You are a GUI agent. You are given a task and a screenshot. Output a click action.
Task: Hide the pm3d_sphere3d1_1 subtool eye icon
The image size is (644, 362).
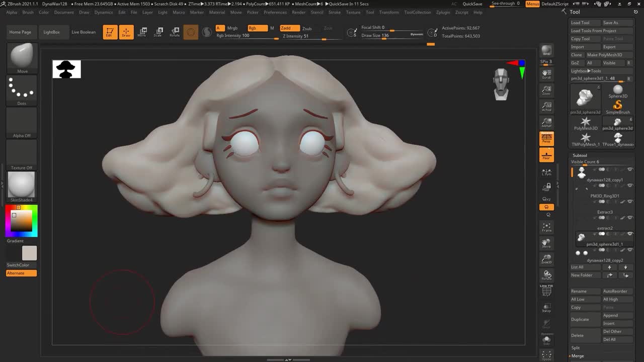coord(630,234)
